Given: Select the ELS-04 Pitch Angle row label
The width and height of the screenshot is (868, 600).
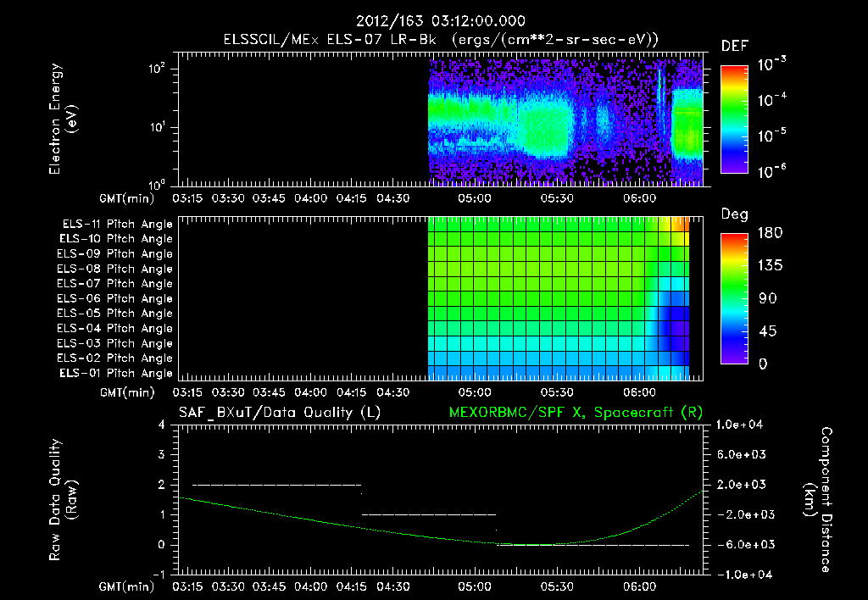Looking at the screenshot, I should coord(115,328).
